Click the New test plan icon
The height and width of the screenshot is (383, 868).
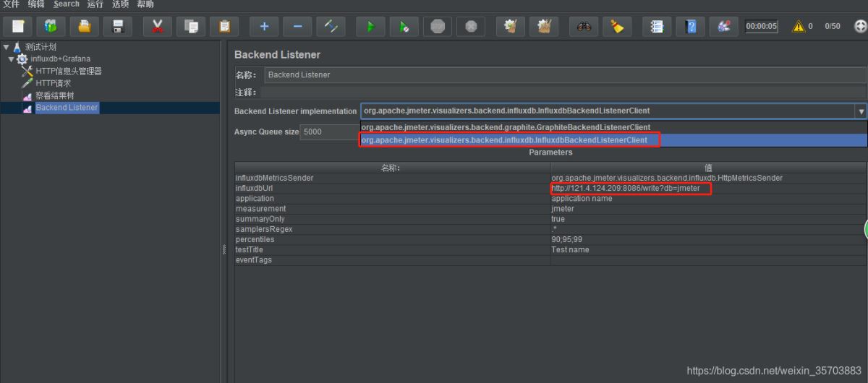18,27
